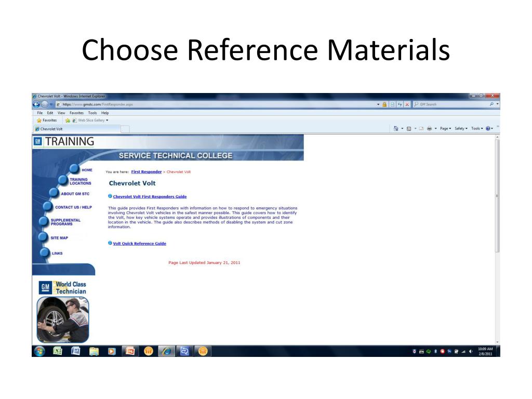
Task: Open the recent pages dropdown beside Forward
Action: tap(51, 104)
